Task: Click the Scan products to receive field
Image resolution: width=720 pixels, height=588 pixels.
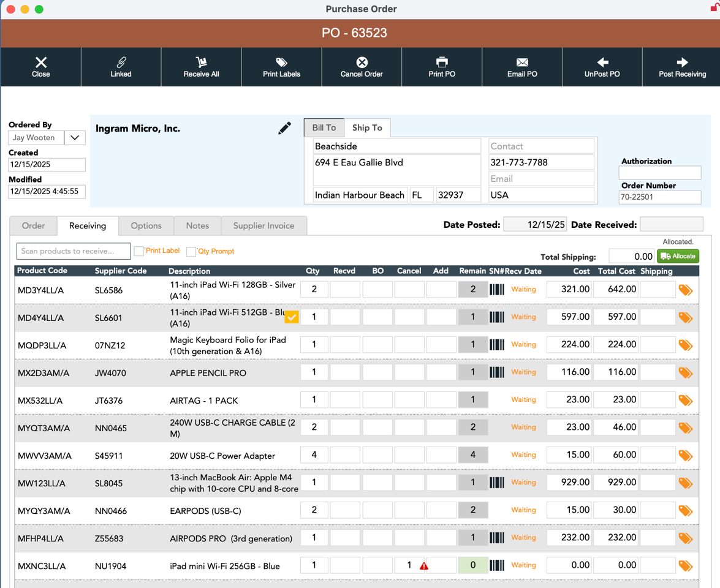Action: point(74,251)
